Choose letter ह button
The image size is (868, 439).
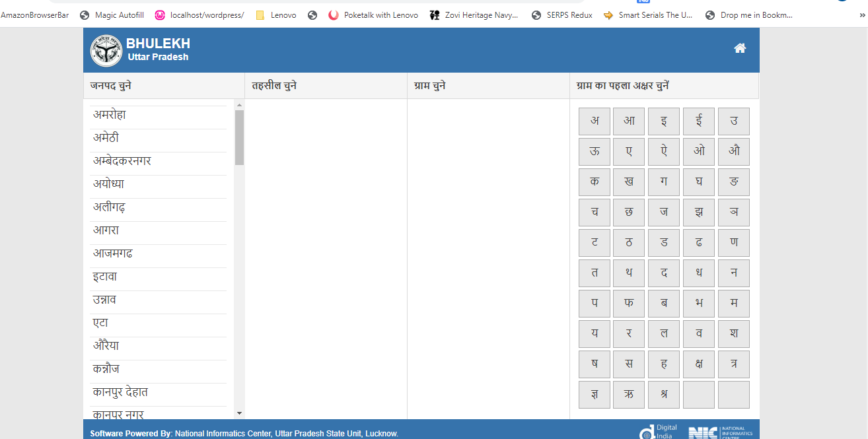[x=664, y=364]
